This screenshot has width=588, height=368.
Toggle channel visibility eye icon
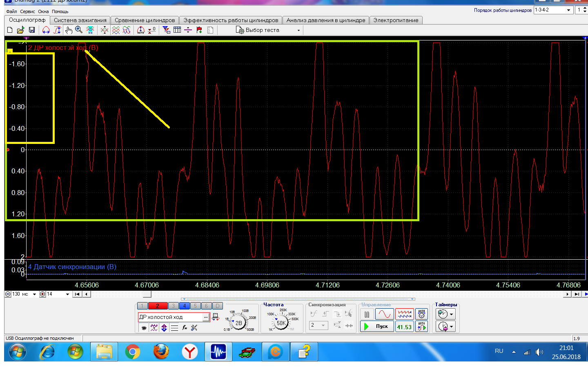(144, 328)
